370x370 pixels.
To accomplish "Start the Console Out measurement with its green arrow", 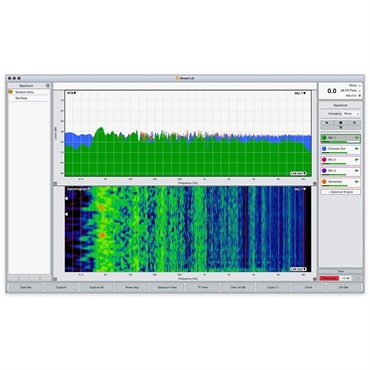I will (357, 149).
